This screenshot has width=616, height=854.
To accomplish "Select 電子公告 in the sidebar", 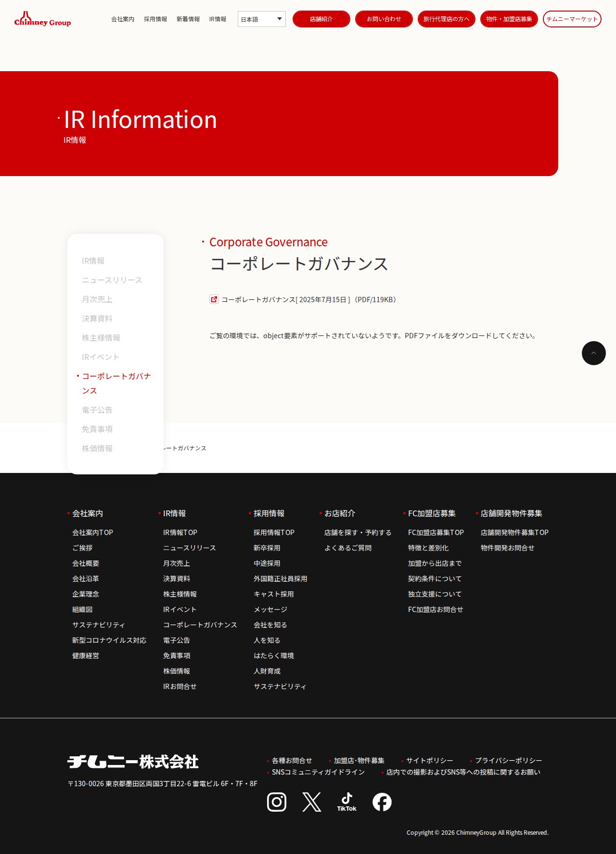I will click(x=97, y=410).
